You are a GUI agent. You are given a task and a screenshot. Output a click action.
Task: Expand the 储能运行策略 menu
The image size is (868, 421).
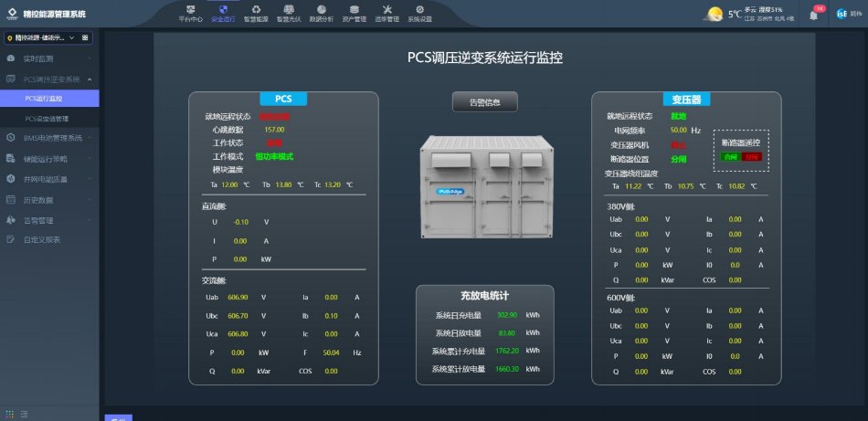pos(49,158)
